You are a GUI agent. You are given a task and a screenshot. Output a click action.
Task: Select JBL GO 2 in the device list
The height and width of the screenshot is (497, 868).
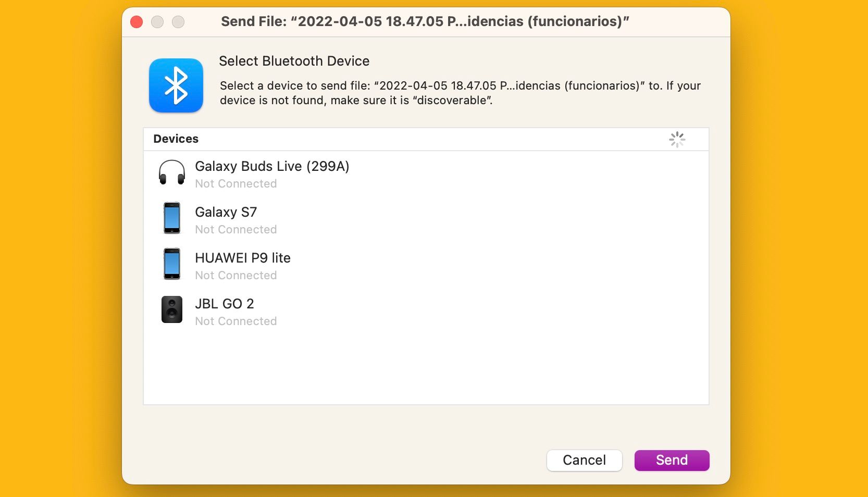click(x=224, y=304)
